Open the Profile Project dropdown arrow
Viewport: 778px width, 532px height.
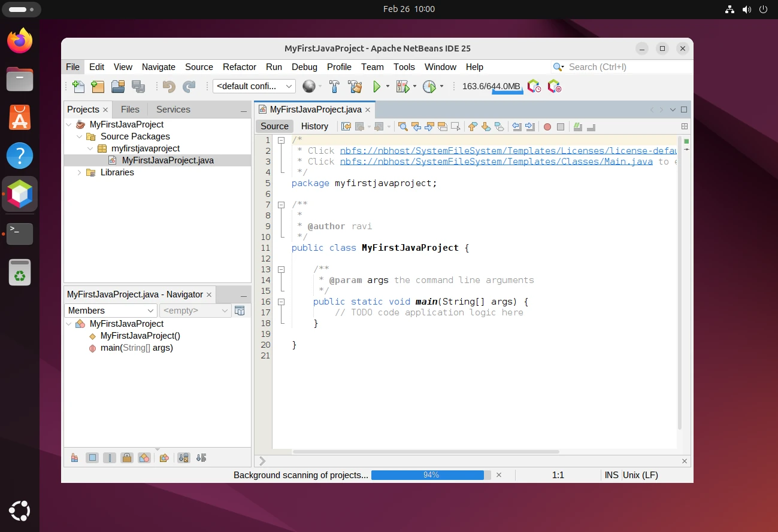tap(441, 87)
